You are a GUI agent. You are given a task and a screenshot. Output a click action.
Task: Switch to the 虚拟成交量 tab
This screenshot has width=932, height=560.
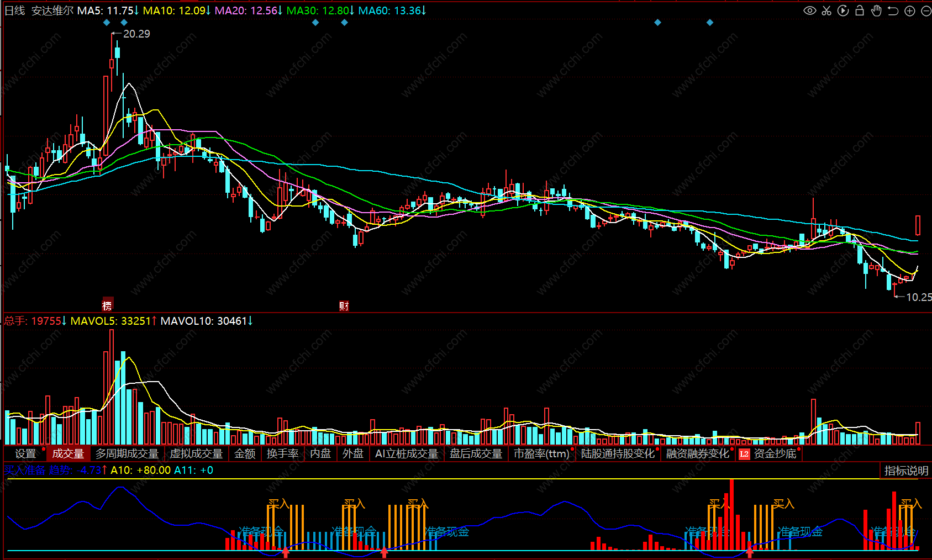point(196,453)
